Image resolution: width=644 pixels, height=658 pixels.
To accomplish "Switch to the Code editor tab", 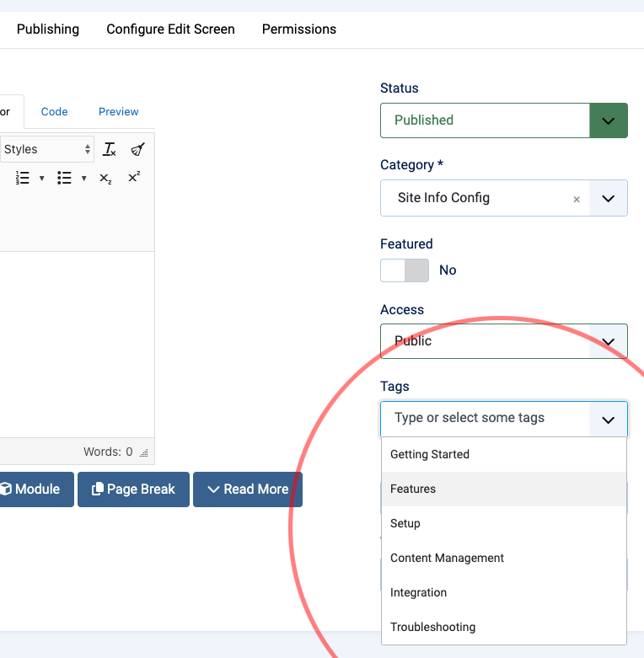I will pos(54,111).
